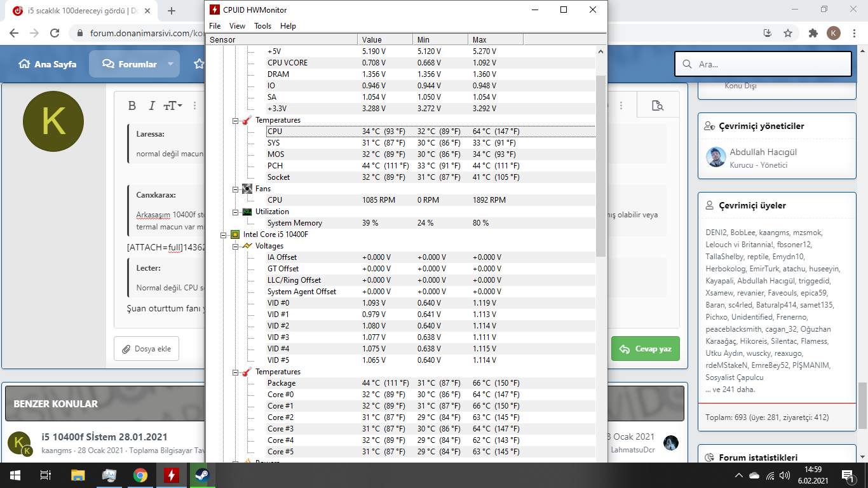Click the HWMonitor scrollbar up arrow
This screenshot has width=868, height=488.
pos(601,51)
